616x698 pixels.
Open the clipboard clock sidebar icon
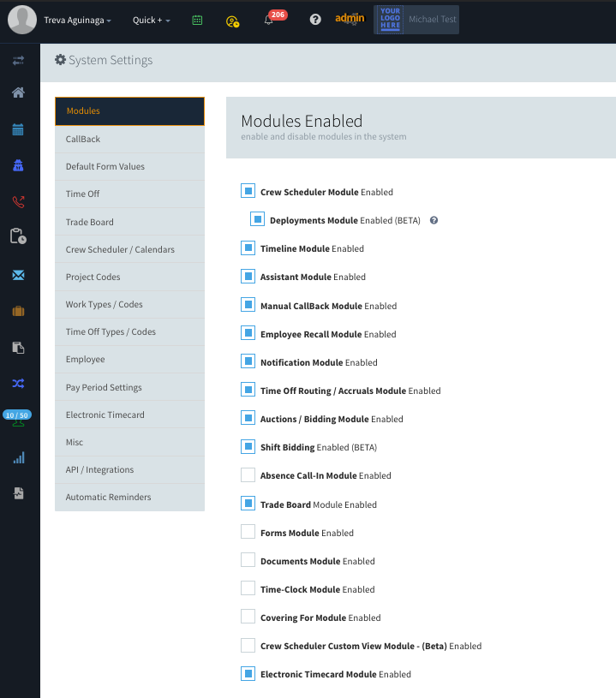tap(18, 236)
